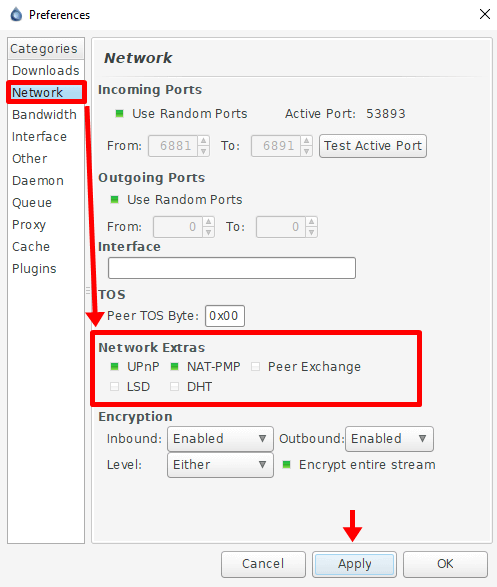Disable the NAT-PMP checkbox
This screenshot has width=497, height=587.
point(174,367)
